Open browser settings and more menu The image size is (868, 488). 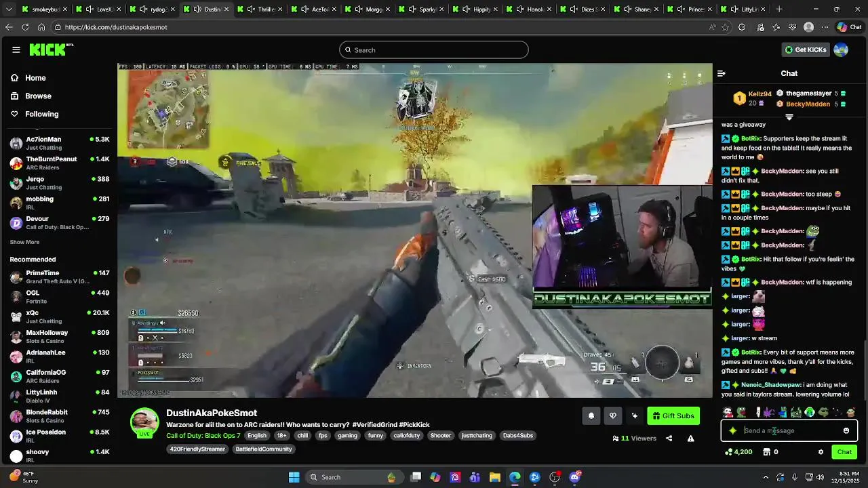(x=825, y=27)
